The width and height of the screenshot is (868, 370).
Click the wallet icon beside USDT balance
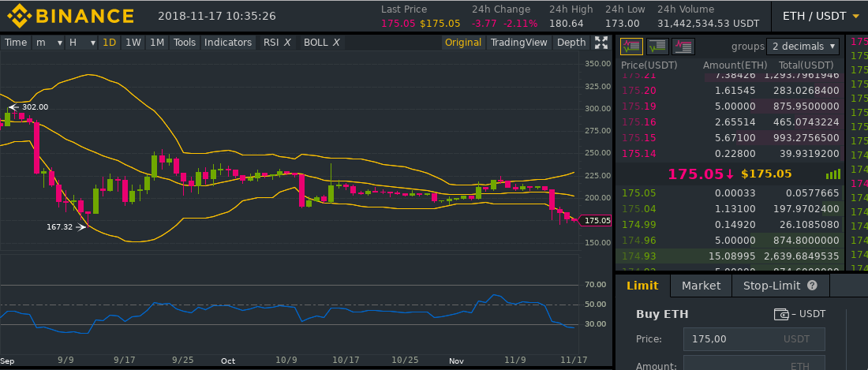(781, 314)
